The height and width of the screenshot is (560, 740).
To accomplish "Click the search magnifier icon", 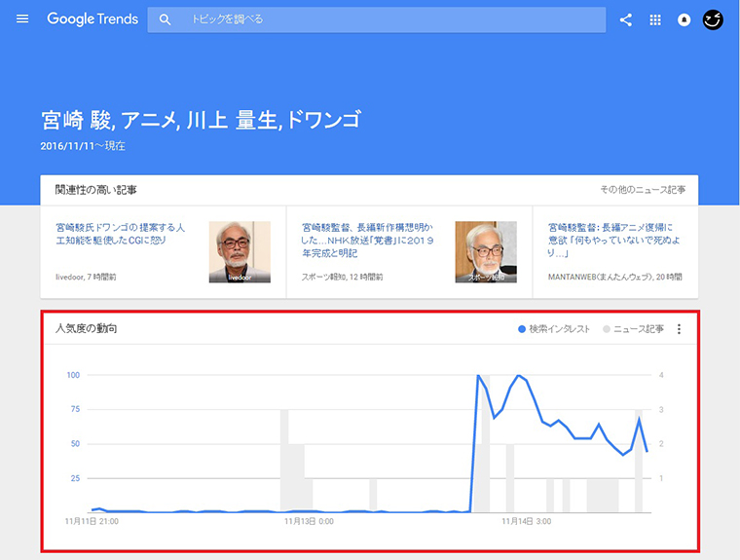I will (x=165, y=19).
